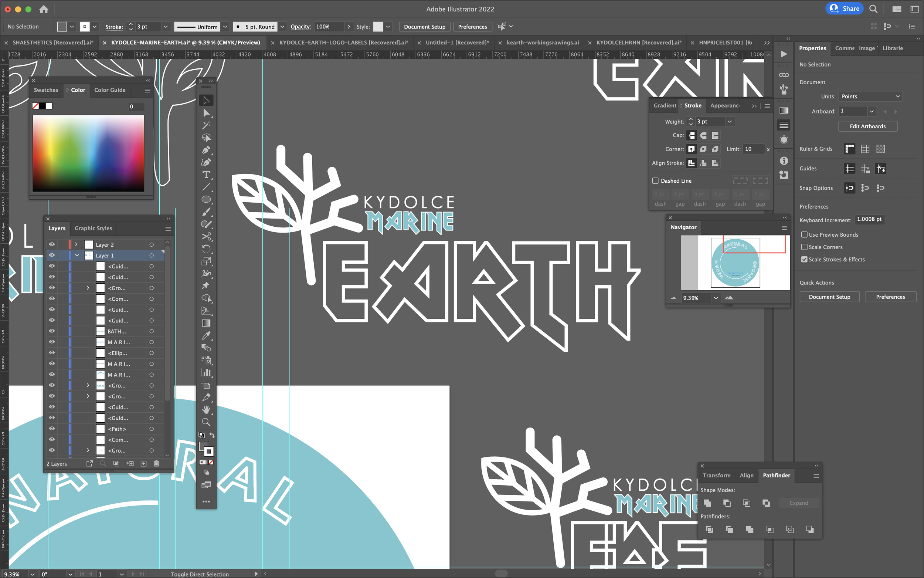Click the Share button
924x578 pixels.
(x=845, y=9)
